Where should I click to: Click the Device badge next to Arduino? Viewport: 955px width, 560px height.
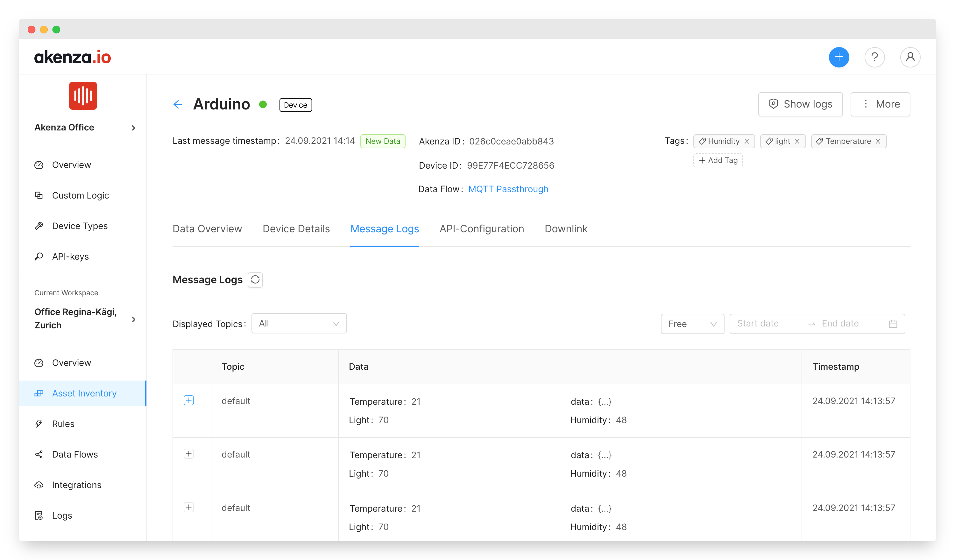point(296,105)
